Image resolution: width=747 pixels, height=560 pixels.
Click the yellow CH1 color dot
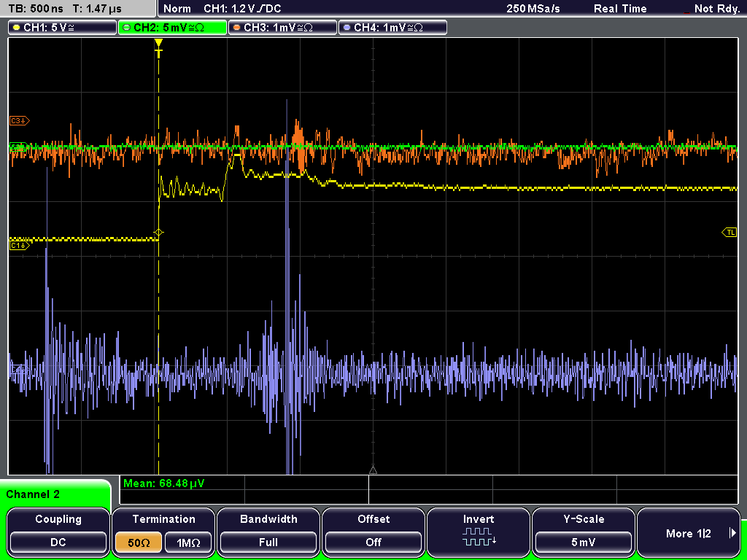[x=16, y=28]
